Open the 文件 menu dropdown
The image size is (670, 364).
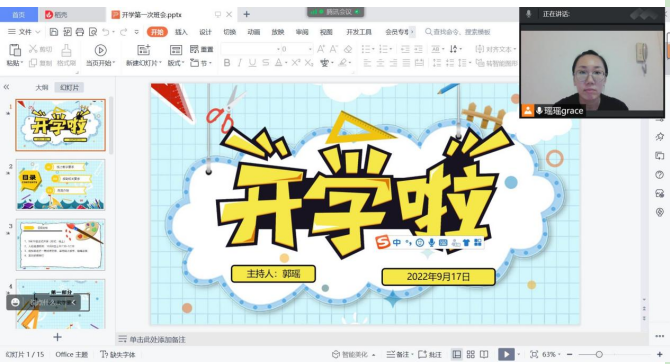coord(24,32)
